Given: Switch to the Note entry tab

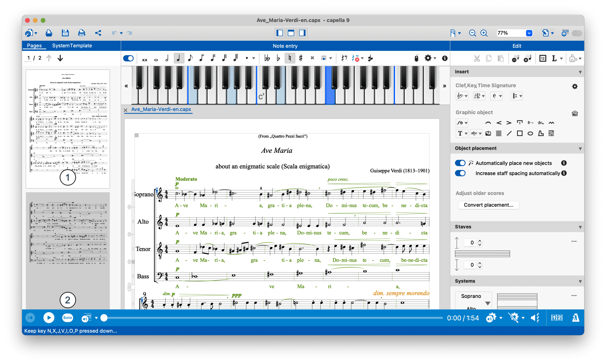Looking at the screenshot, I should pos(286,45).
